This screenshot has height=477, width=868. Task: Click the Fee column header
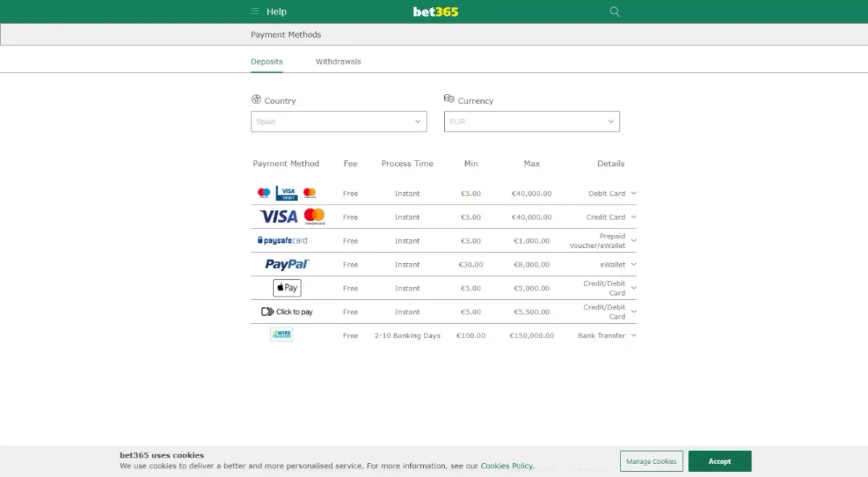(x=351, y=163)
